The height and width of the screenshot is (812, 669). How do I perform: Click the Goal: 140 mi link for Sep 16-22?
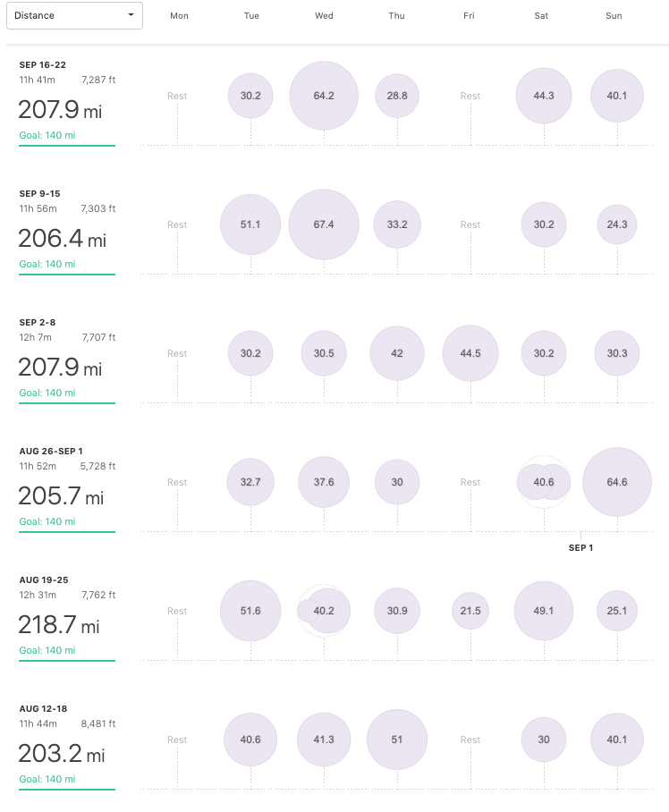coord(47,135)
